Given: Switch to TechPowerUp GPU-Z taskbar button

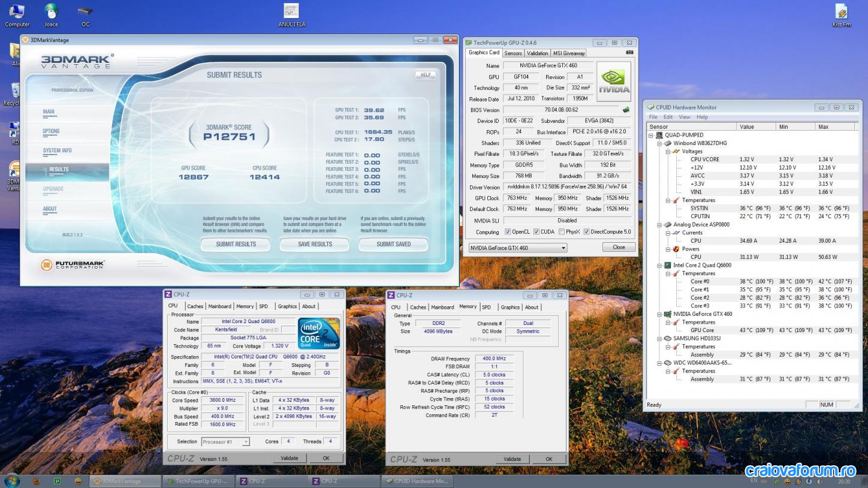Looking at the screenshot, I should point(197,481).
